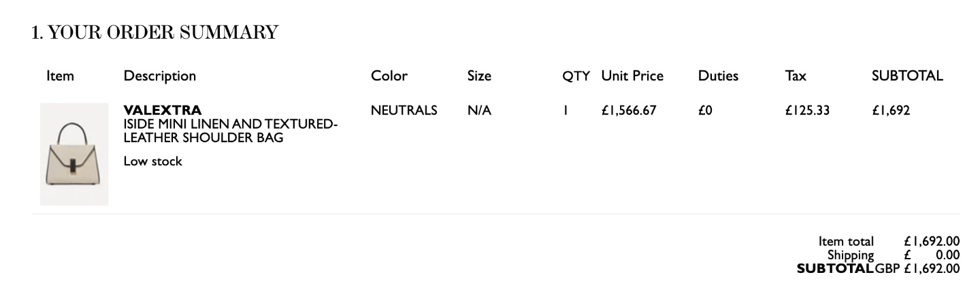Screen dimensions: 980x294
Task: Click the Item column header
Action: pos(60,76)
